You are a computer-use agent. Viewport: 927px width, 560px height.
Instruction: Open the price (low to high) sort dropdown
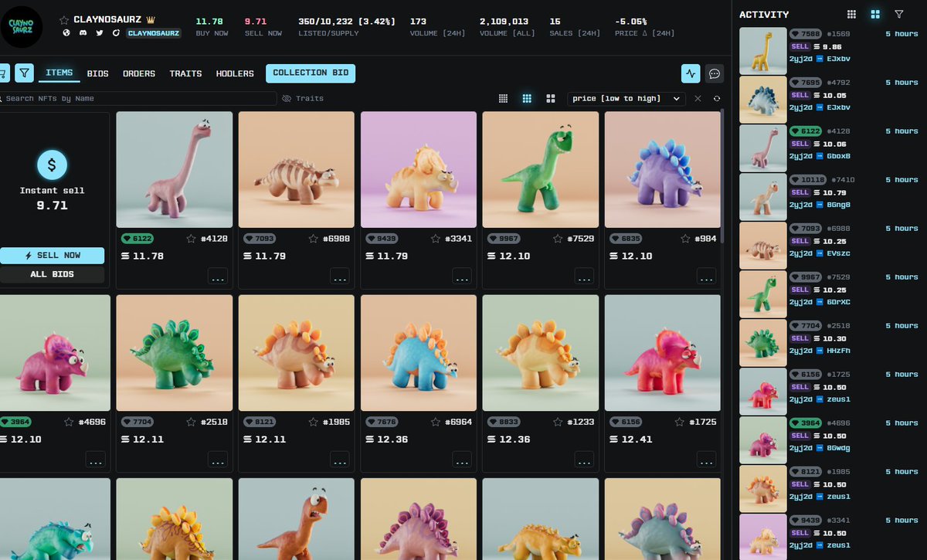click(x=626, y=99)
